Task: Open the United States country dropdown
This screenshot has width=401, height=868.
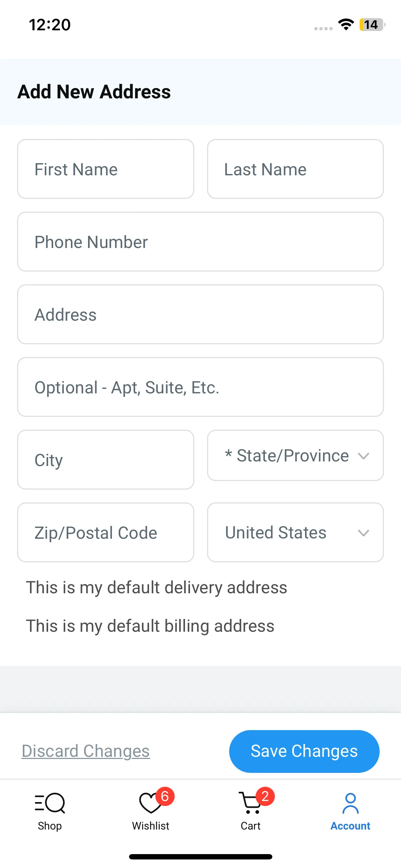Action: pos(295,532)
